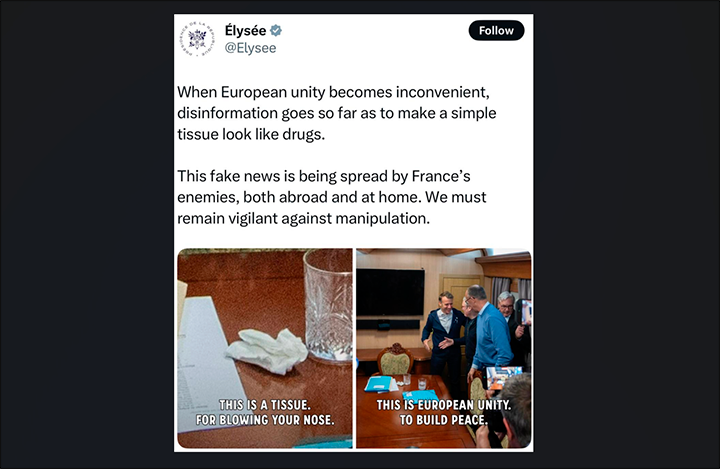Click the blue folder on the wooden table

[378, 384]
